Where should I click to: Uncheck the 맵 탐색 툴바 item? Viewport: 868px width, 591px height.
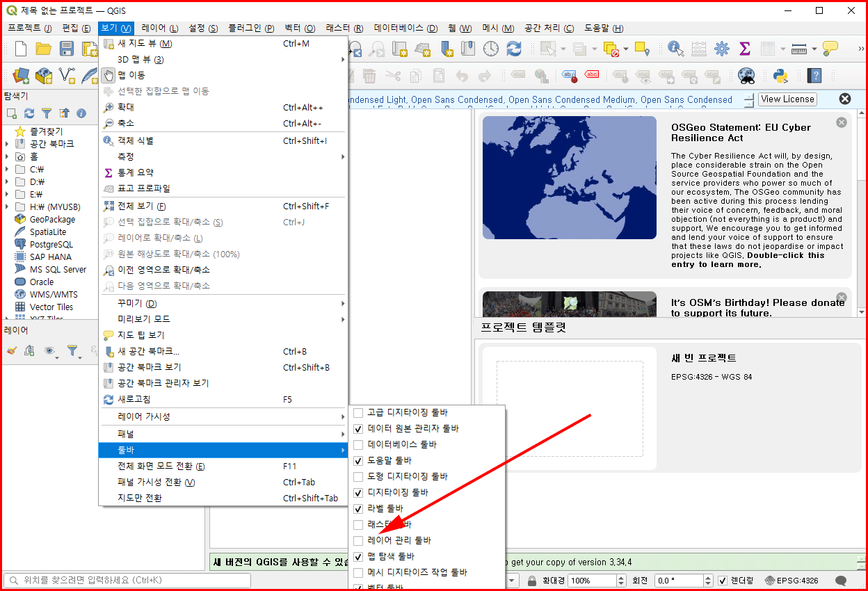point(358,556)
